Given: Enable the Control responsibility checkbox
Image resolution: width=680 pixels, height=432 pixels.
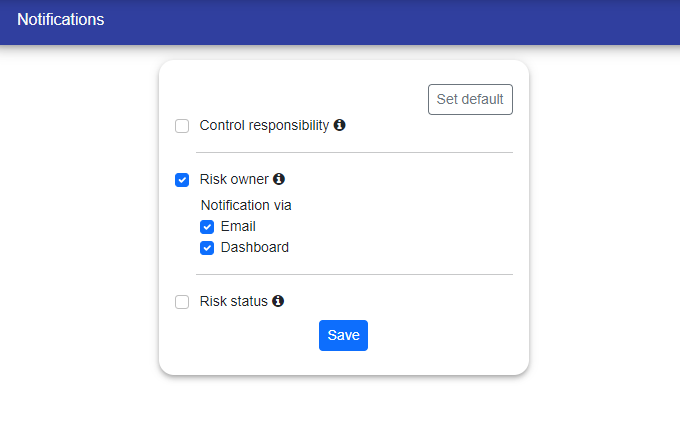Looking at the screenshot, I should (x=182, y=126).
